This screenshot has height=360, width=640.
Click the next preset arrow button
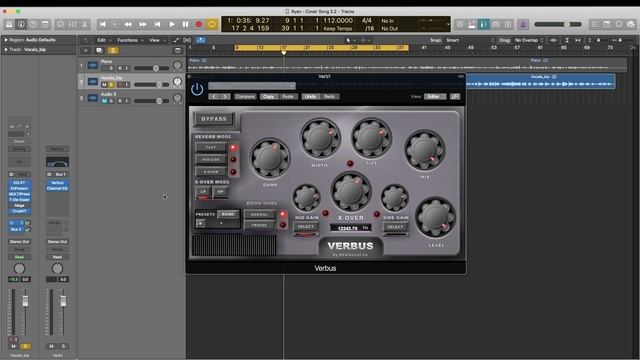[x=225, y=97]
